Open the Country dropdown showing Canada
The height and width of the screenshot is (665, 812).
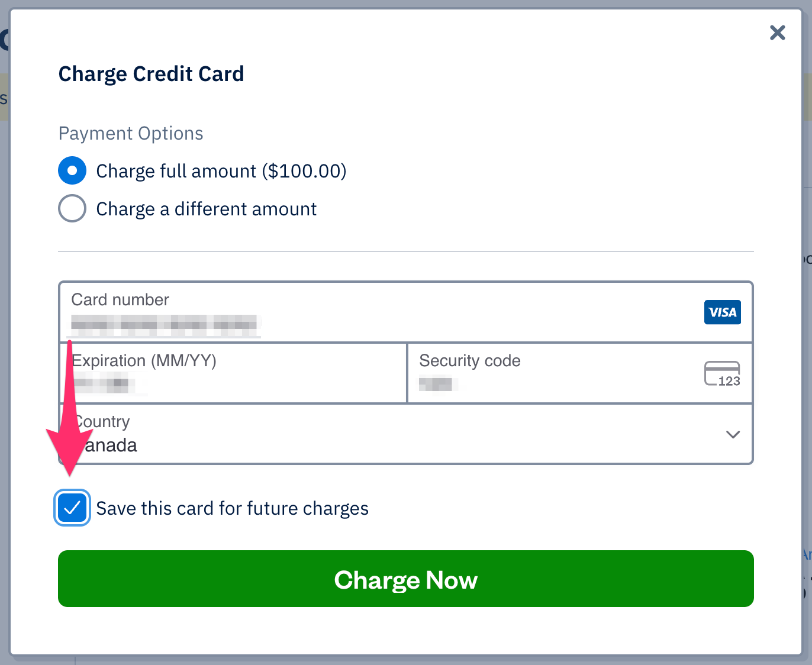pyautogui.click(x=406, y=434)
